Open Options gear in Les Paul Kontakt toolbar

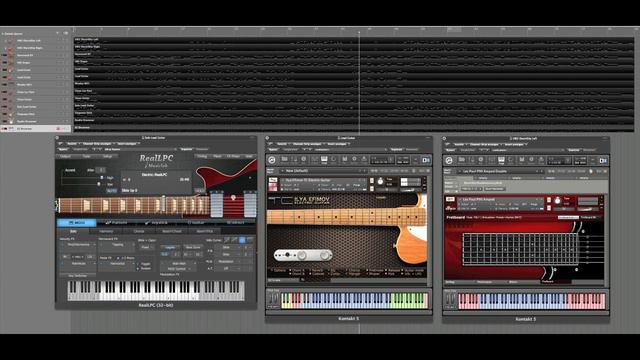(x=531, y=160)
